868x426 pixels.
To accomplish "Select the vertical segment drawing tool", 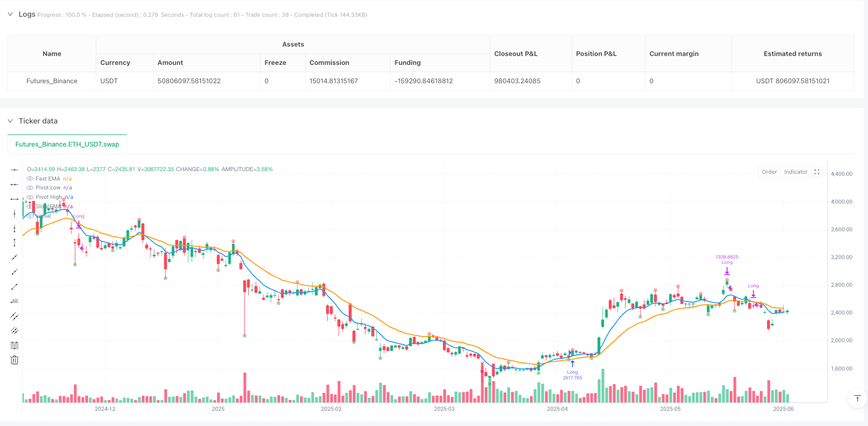I will 15,242.
